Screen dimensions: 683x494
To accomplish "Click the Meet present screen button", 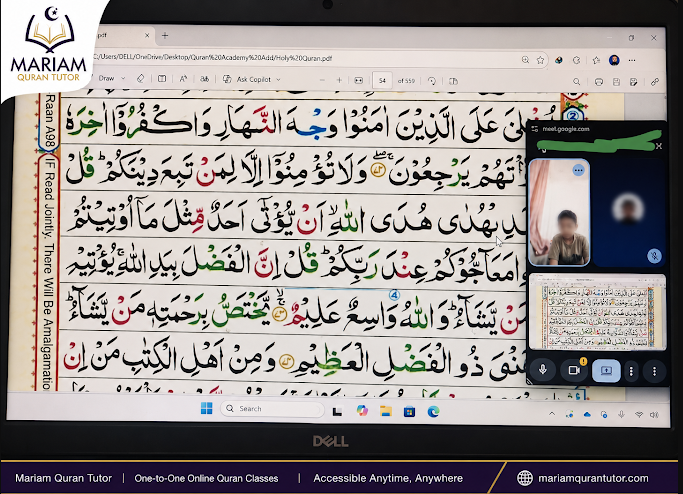I will (606, 371).
